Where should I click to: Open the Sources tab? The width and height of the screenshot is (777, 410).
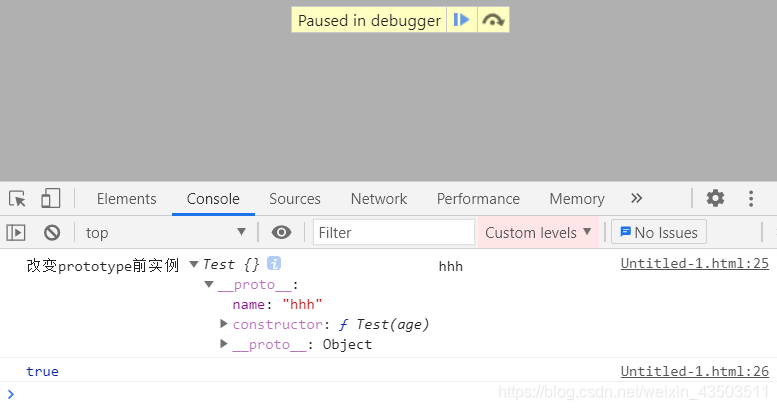point(295,199)
